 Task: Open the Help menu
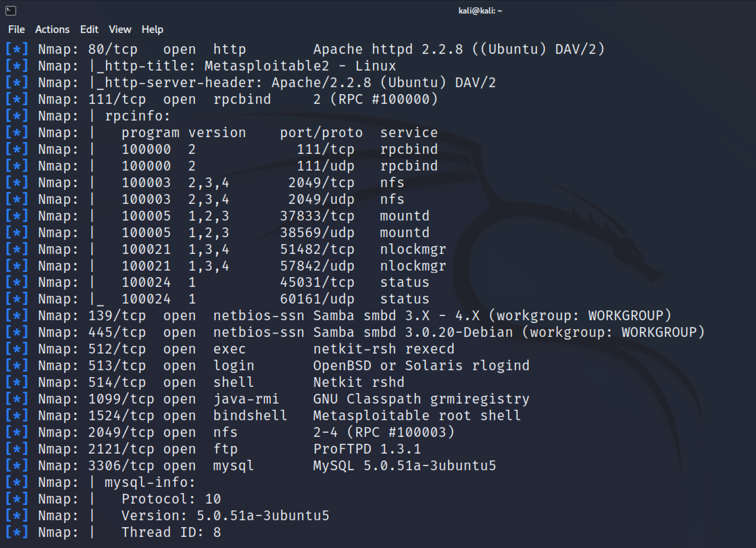[152, 30]
